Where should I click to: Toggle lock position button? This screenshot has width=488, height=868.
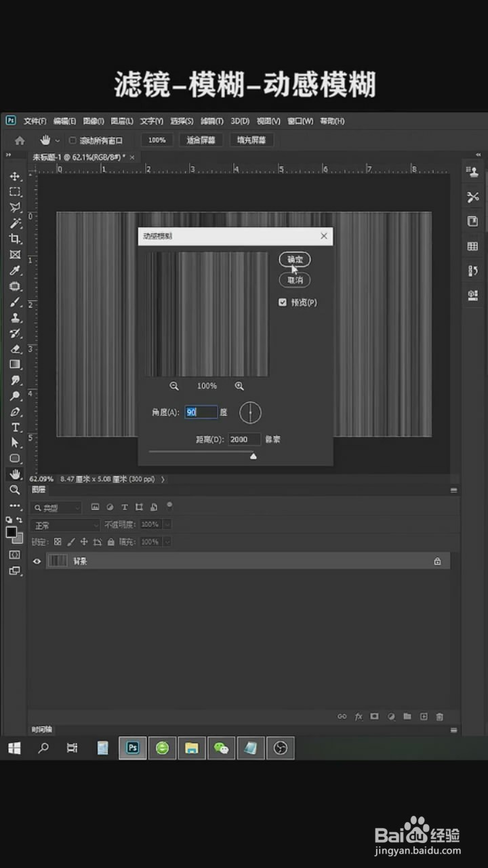pyautogui.click(x=84, y=542)
